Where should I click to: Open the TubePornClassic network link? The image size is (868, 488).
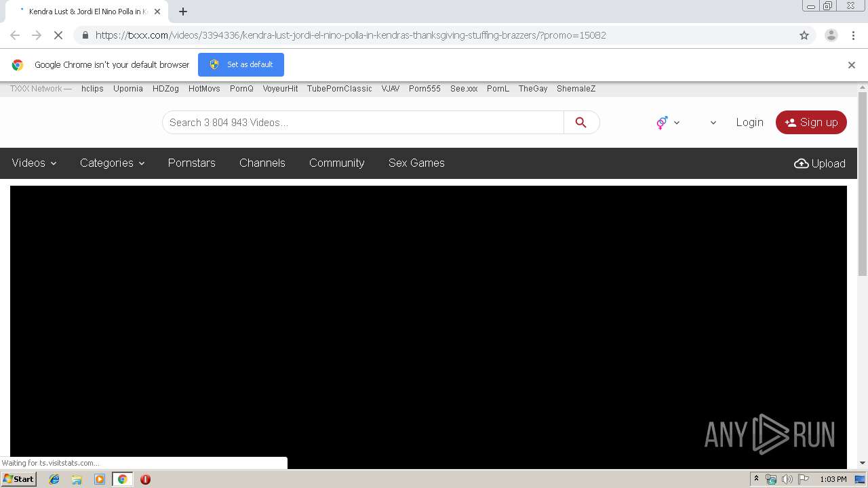coord(340,89)
